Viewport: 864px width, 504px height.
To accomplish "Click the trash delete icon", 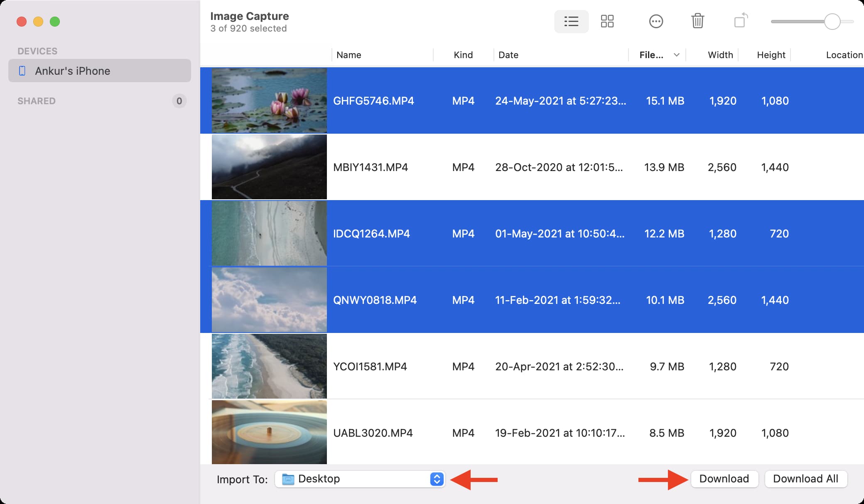I will coord(697,21).
